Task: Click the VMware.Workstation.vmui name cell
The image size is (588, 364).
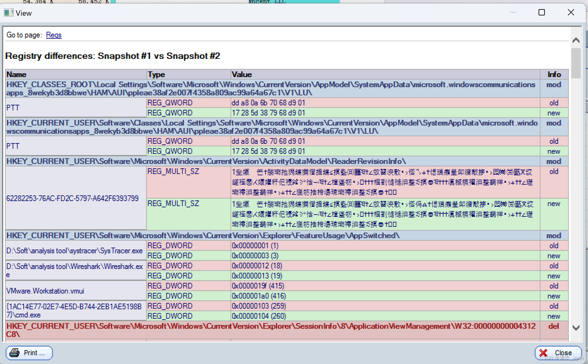Action: click(x=76, y=291)
